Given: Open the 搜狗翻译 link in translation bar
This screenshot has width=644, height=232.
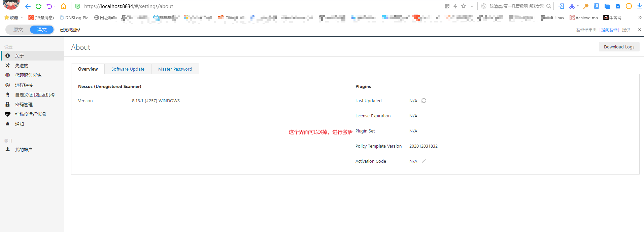Looking at the screenshot, I should [609, 30].
